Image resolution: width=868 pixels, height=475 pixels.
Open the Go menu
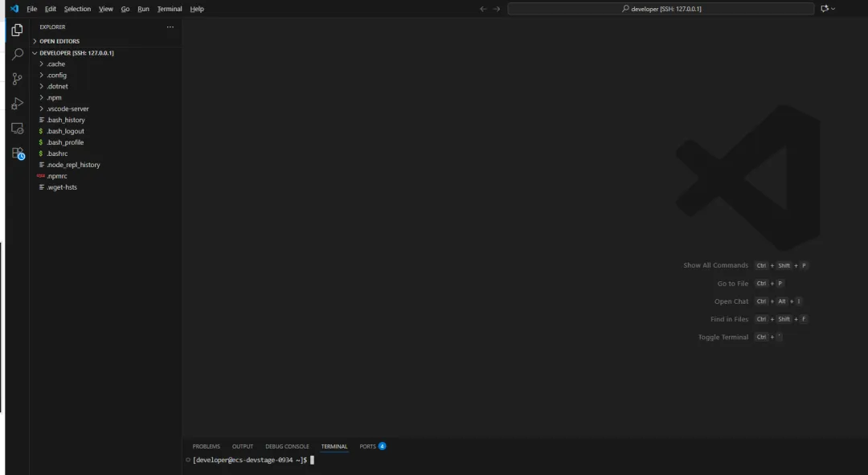pos(125,9)
